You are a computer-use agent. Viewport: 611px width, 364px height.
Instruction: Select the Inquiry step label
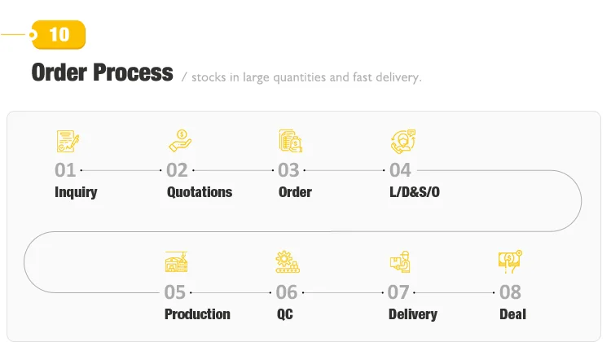point(76,192)
